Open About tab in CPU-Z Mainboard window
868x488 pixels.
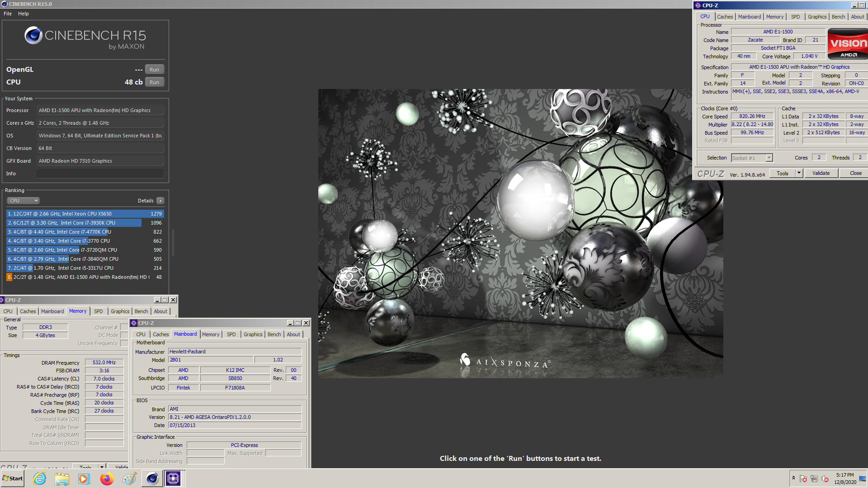click(293, 334)
